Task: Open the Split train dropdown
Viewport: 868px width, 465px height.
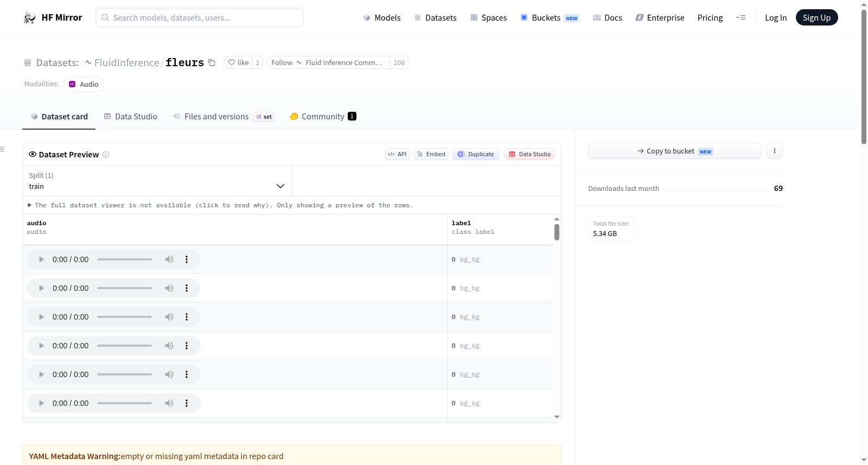Action: 157,181
